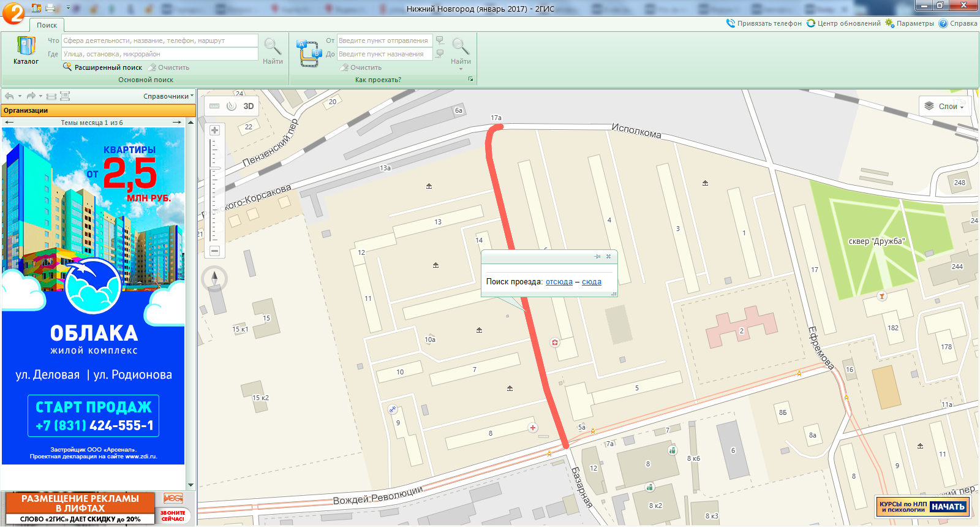Go to previous Темы месяца slide arrow
Screen dimensions: 980x527
[x=9, y=123]
